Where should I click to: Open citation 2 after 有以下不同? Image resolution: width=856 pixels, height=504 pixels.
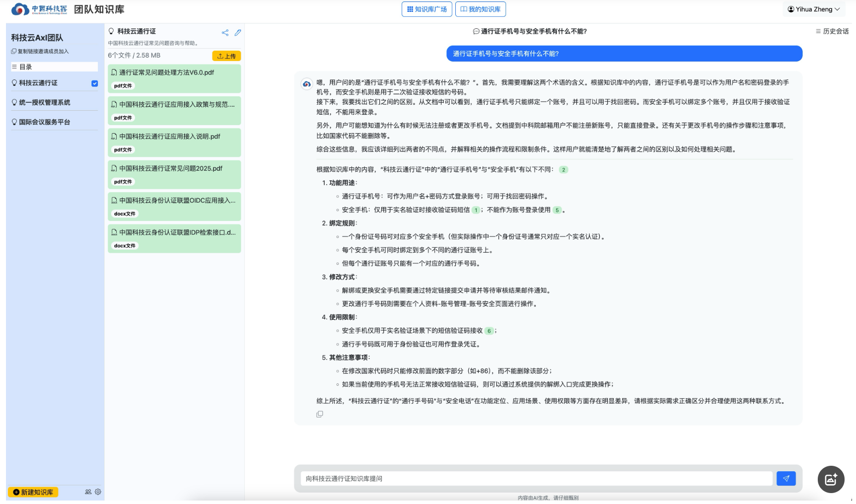click(564, 170)
